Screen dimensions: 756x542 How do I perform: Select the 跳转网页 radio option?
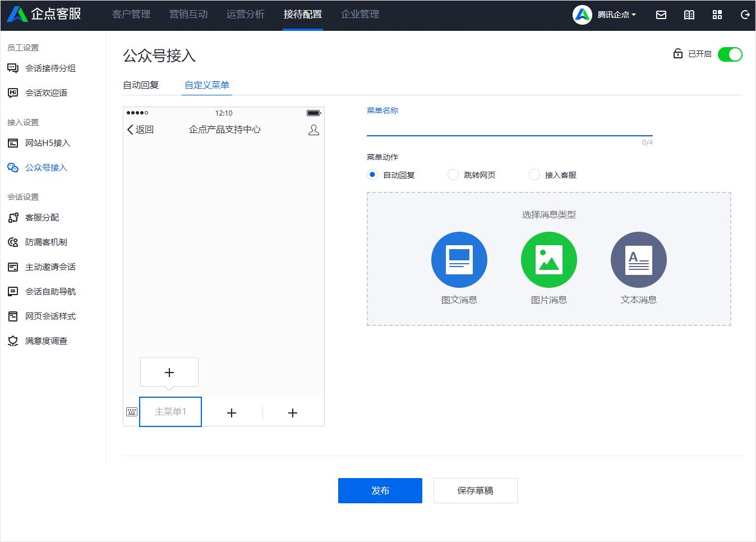(x=453, y=174)
